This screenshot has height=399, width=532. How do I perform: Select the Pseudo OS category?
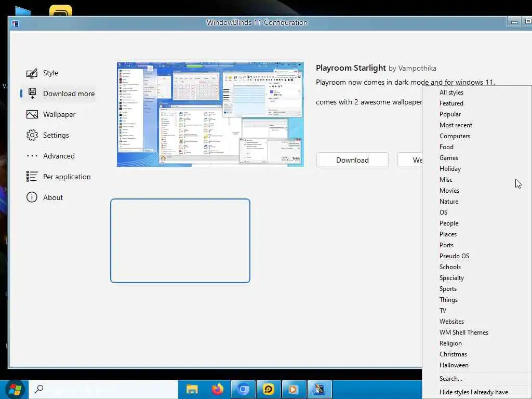click(454, 256)
